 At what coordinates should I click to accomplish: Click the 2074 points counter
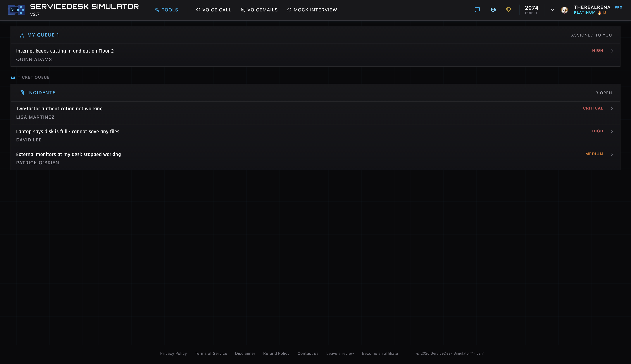click(531, 10)
